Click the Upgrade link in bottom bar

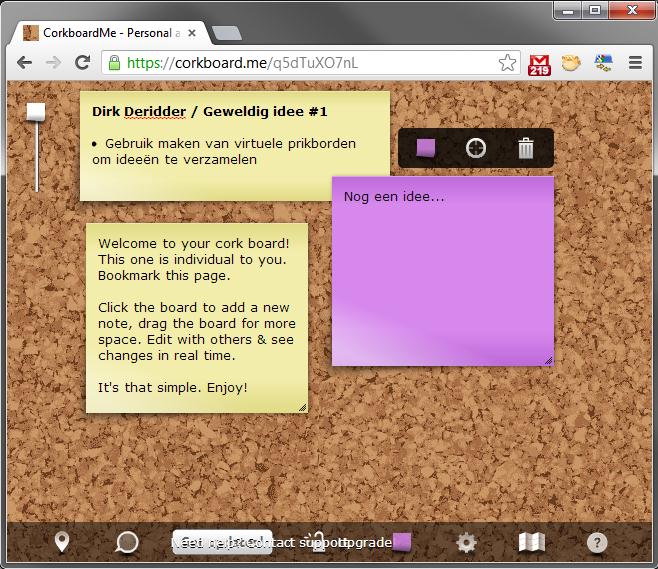coord(365,542)
